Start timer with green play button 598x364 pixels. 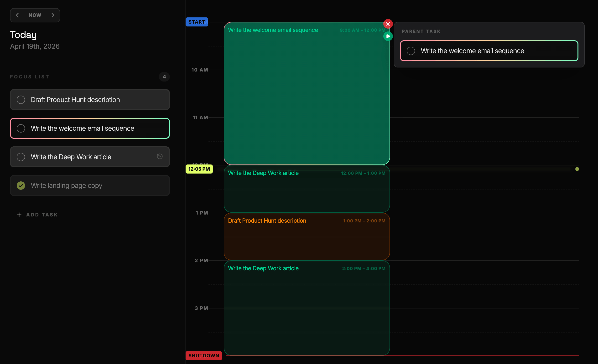[388, 36]
